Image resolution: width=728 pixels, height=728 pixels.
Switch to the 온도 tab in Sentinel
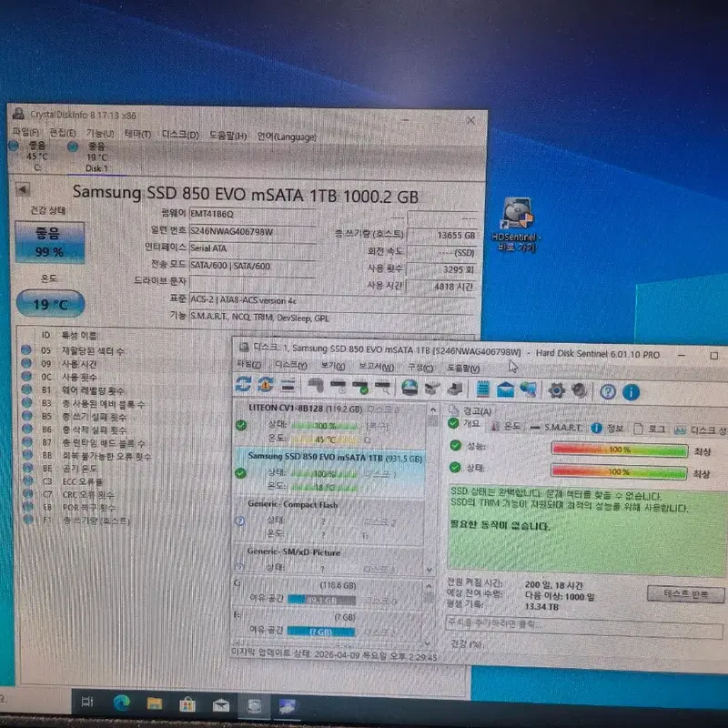click(507, 426)
